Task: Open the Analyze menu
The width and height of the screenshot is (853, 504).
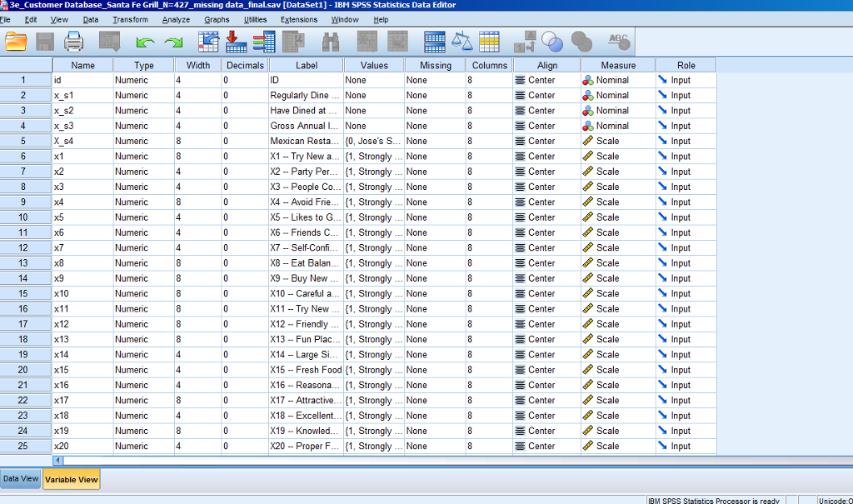Action: coord(176,20)
